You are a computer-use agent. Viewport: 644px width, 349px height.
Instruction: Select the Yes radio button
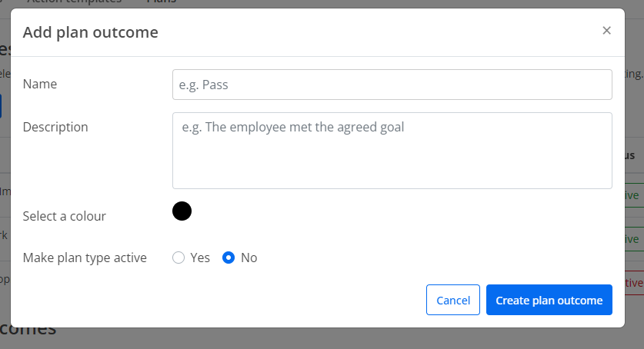pyautogui.click(x=179, y=258)
